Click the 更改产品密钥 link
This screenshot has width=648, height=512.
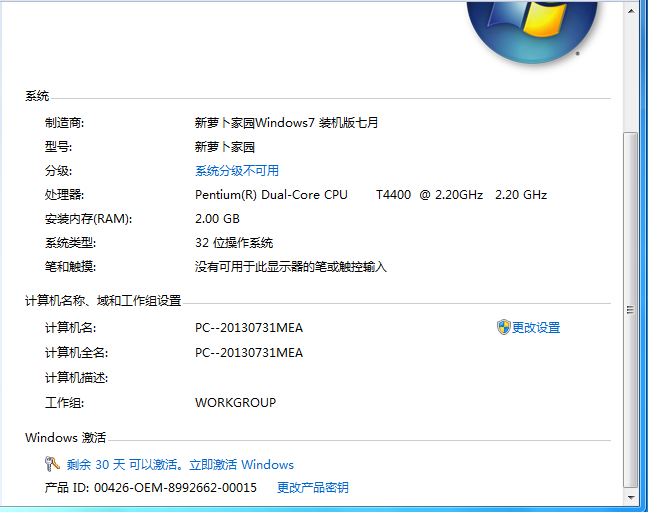(x=312, y=488)
